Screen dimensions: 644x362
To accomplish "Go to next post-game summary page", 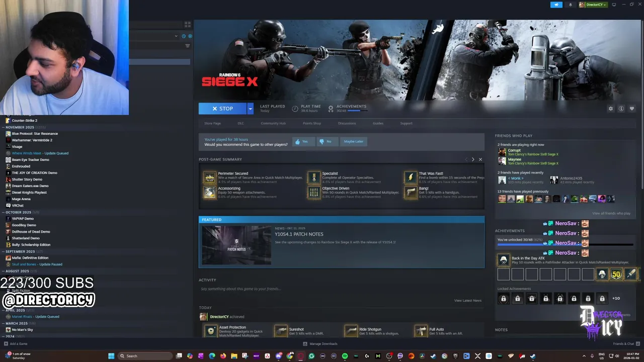I will coord(473,159).
